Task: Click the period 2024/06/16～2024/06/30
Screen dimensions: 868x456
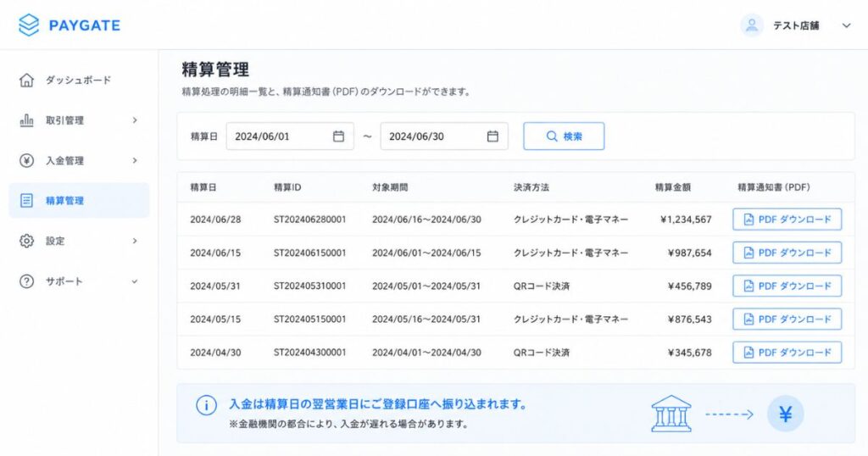Action: pyautogui.click(x=426, y=220)
